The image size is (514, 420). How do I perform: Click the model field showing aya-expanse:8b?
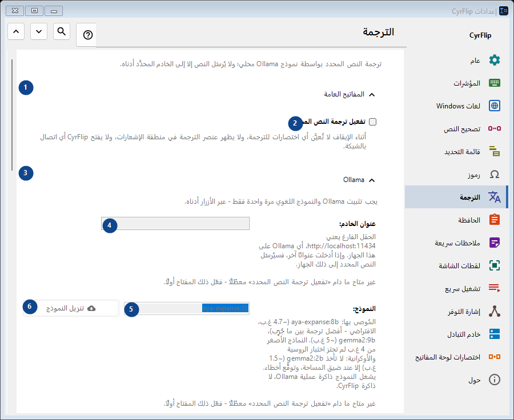click(x=187, y=308)
